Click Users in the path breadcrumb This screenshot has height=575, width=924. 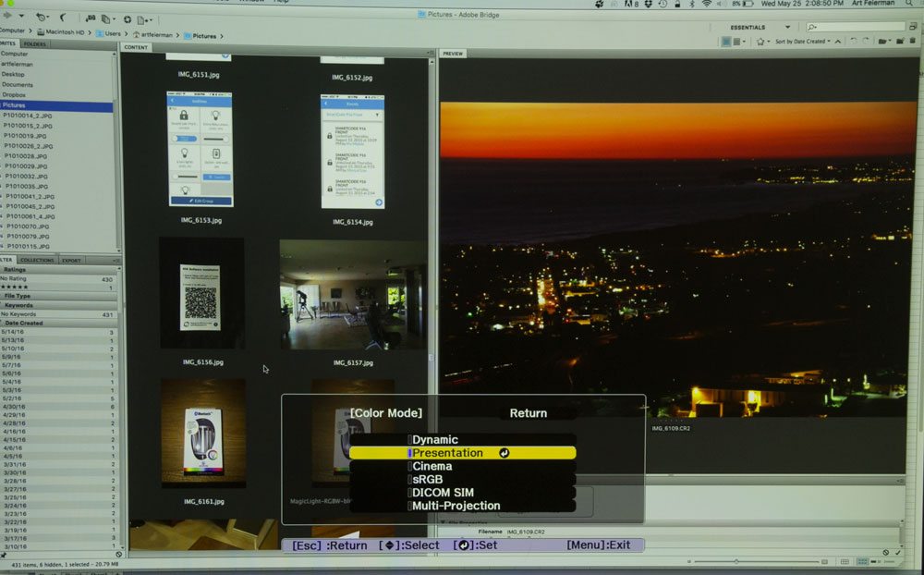pyautogui.click(x=112, y=33)
